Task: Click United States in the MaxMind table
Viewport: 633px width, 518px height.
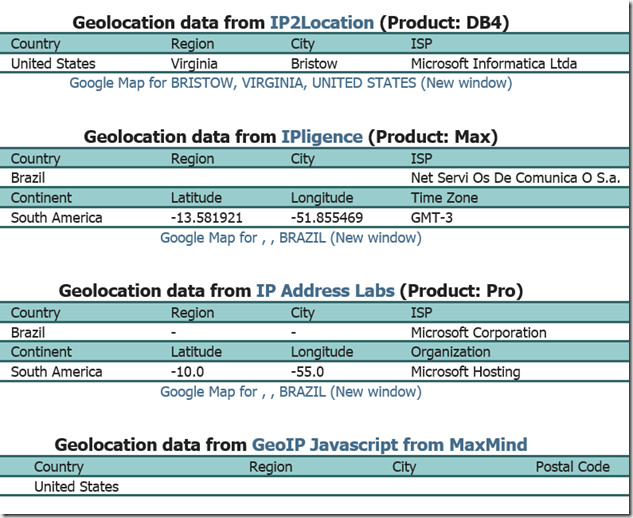Action: 76,487
